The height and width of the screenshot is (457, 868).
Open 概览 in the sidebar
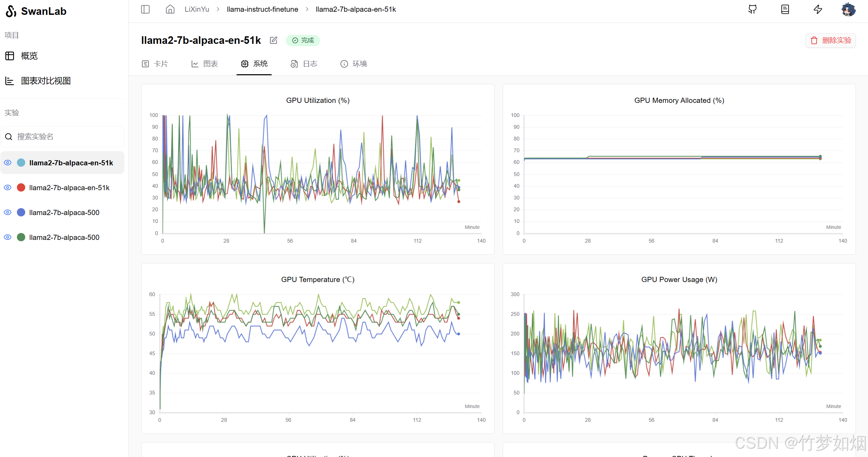(x=29, y=56)
